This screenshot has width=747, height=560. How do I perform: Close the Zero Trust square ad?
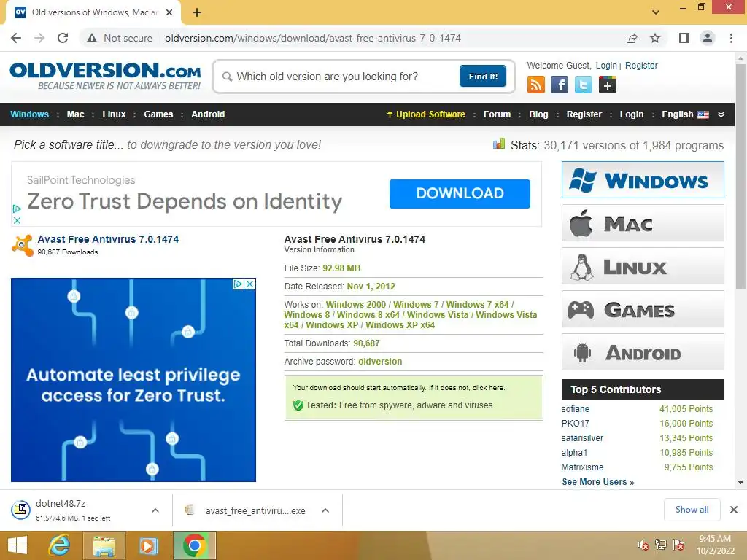point(249,284)
